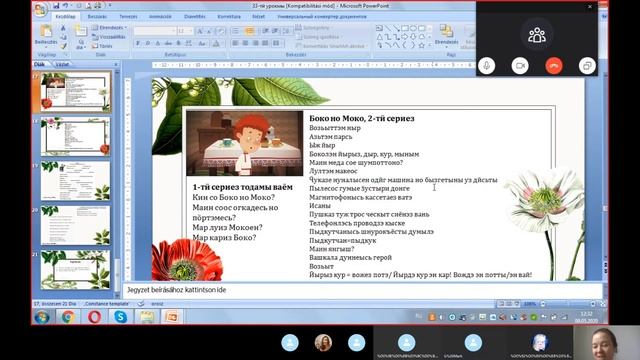The width and height of the screenshot is (640, 360).
Task: Open Konvertálás SmartArt-ábrává dropdown
Action: coord(331,46)
